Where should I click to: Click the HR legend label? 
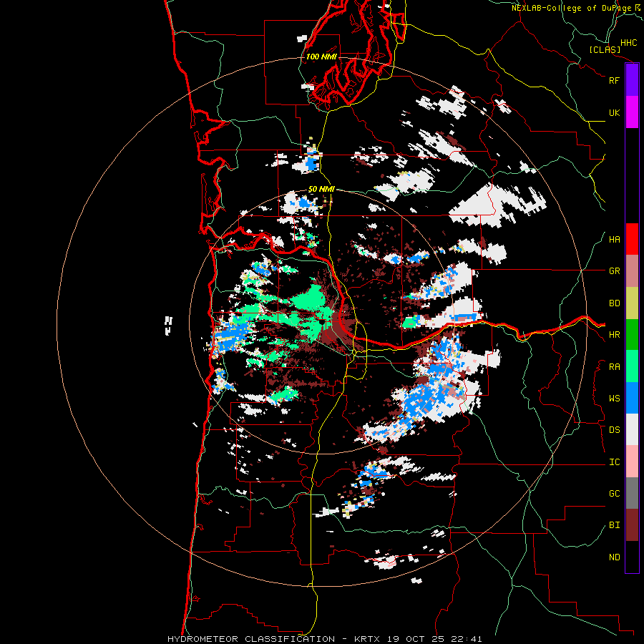[614, 335]
